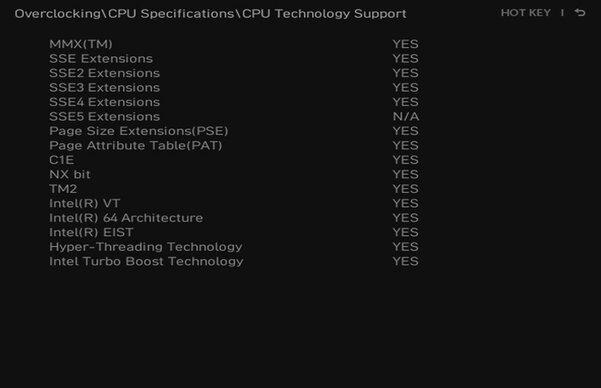Select the Intel(R) EIST entry
The height and width of the screenshot is (388, 601).
[91, 232]
